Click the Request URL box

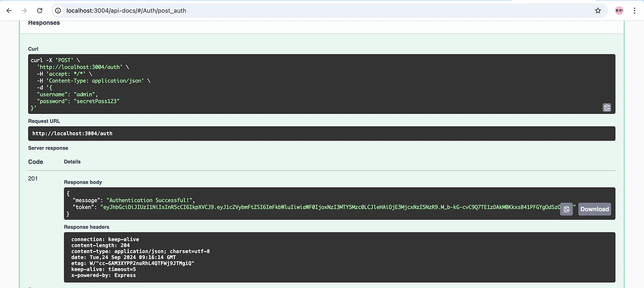tap(321, 134)
